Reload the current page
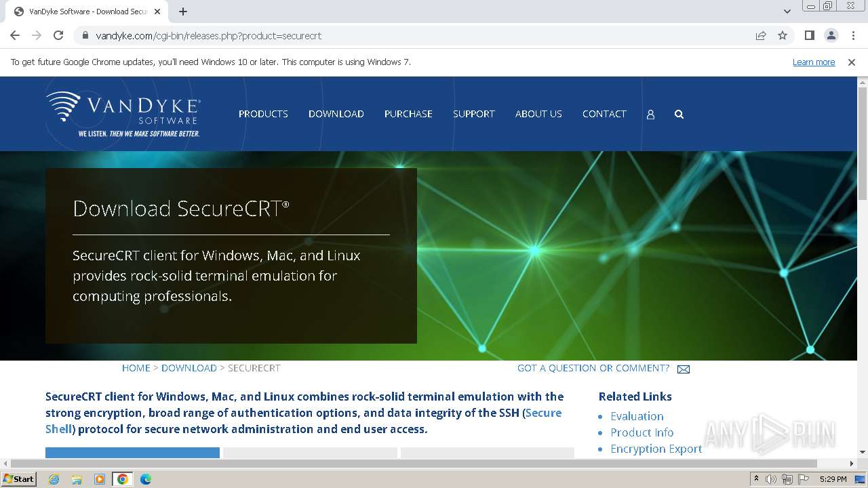The height and width of the screenshot is (488, 868). [58, 35]
